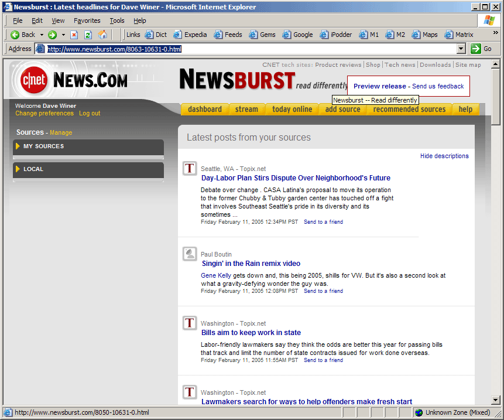Viewport: 504px width, 420px height.
Task: Click Paul Boutin's avatar icon
Action: 189,254
